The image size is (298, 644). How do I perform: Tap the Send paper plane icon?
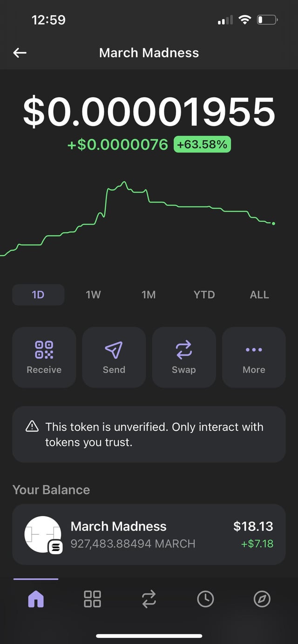point(114,357)
